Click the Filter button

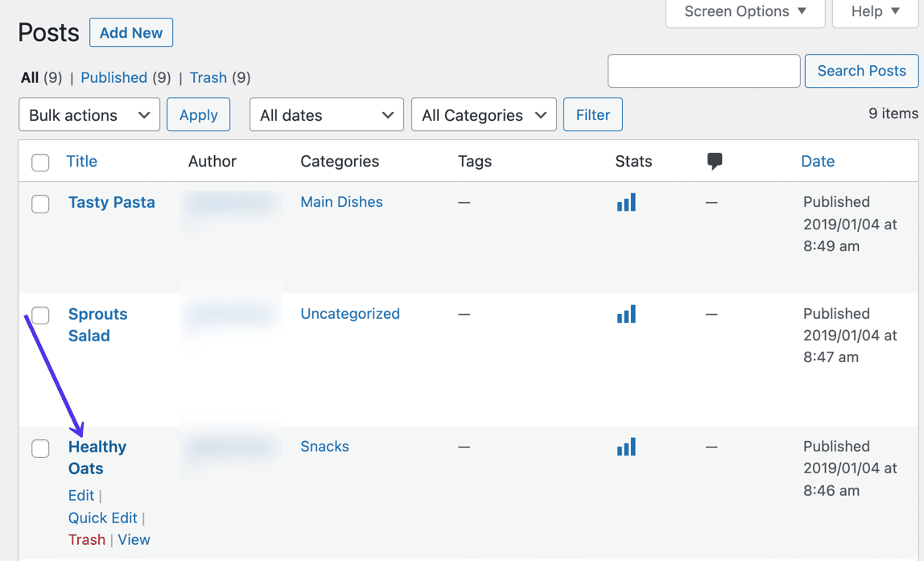point(592,114)
